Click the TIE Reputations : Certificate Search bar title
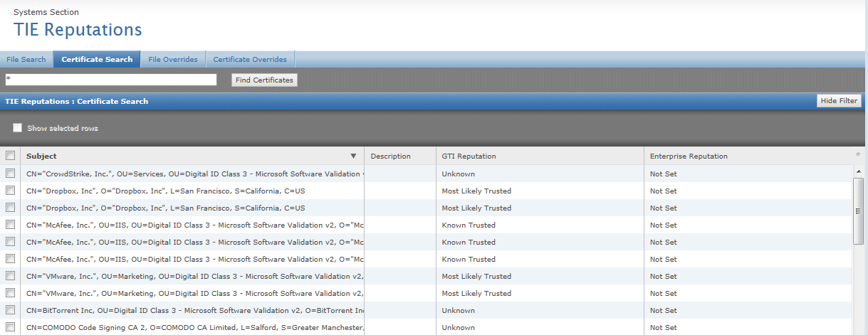The width and height of the screenshot is (868, 335). tap(76, 101)
